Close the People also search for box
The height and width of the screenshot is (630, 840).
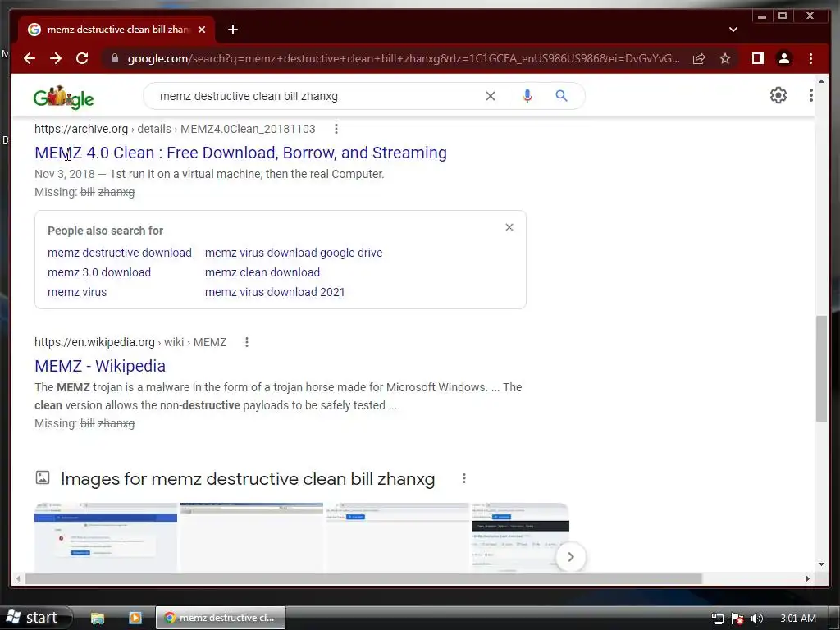click(509, 227)
